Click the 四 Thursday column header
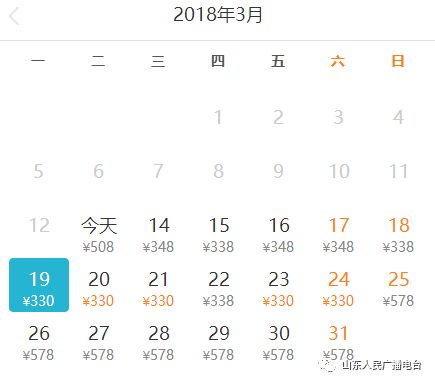The image size is (435, 384). (218, 61)
